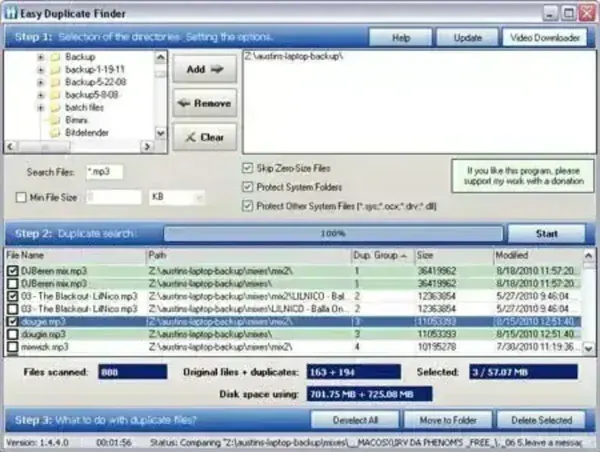Click results list scrollbar down arrow

click(x=589, y=348)
